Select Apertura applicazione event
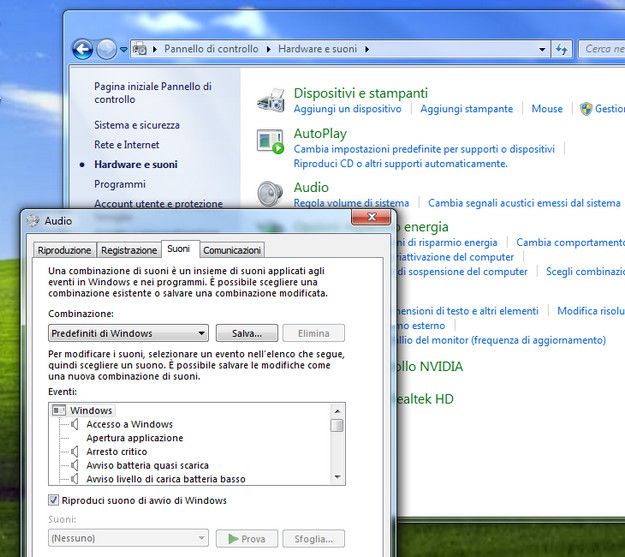This screenshot has width=625, height=557. 135,438
